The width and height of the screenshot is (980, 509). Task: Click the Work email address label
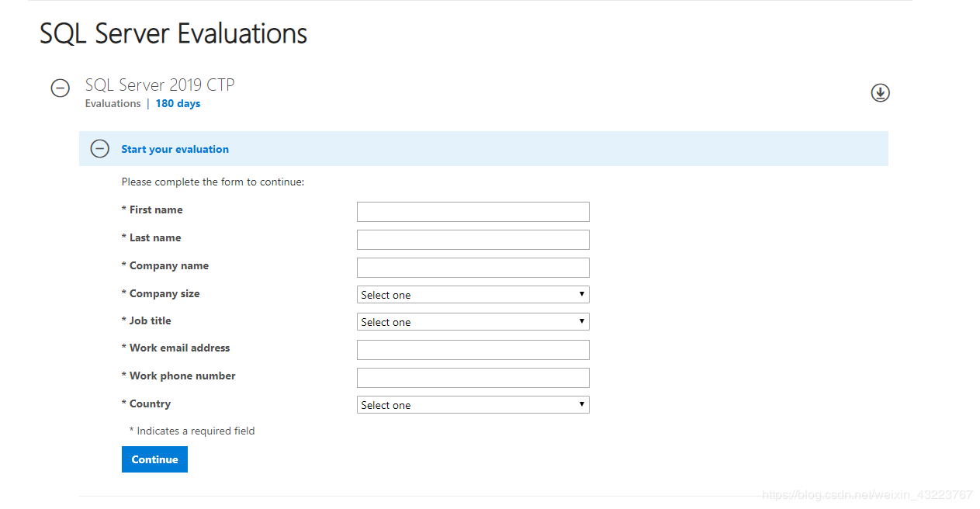coord(176,348)
